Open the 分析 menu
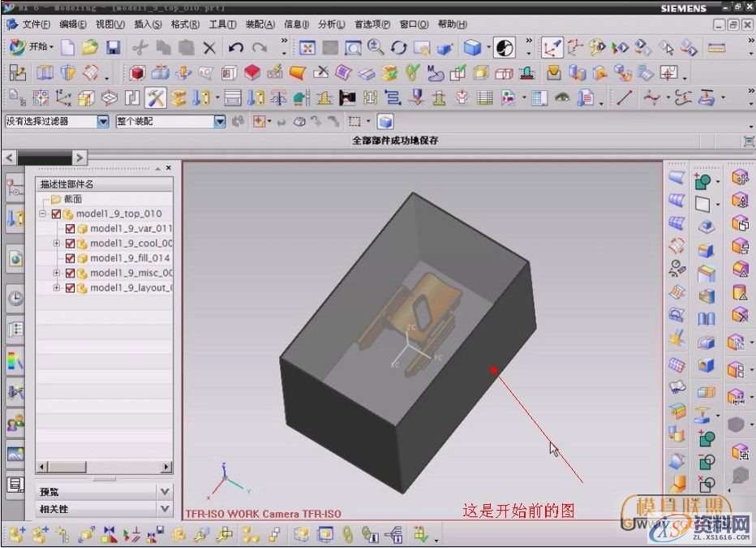Screen dimensions: 756x548 330,24
